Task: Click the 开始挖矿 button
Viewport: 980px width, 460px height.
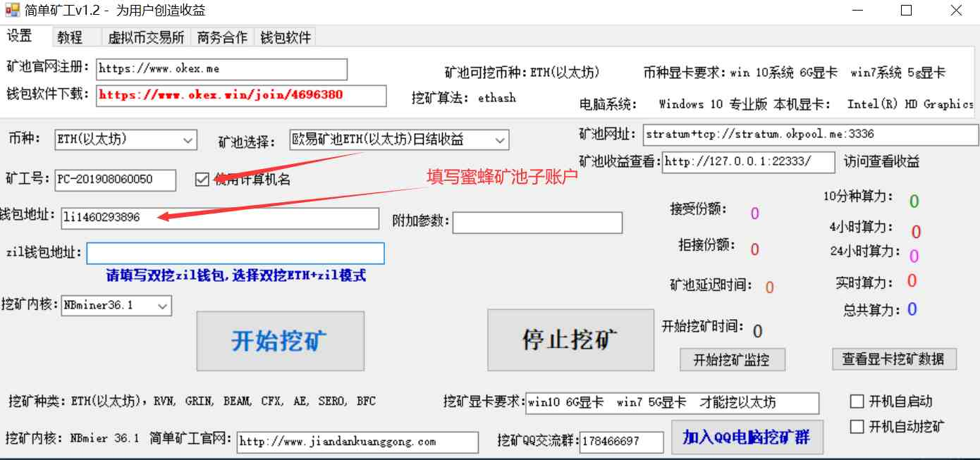Action: [280, 341]
